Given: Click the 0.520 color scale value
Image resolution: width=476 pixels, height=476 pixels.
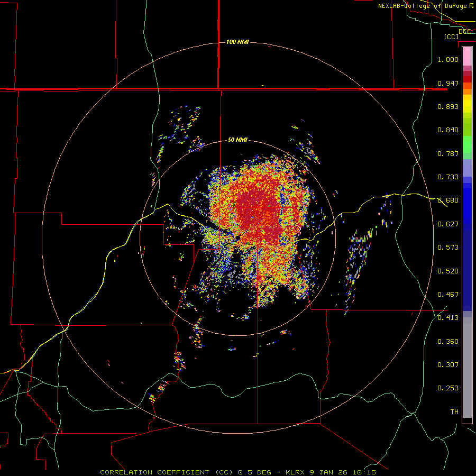Looking at the screenshot, I should pyautogui.click(x=448, y=271).
